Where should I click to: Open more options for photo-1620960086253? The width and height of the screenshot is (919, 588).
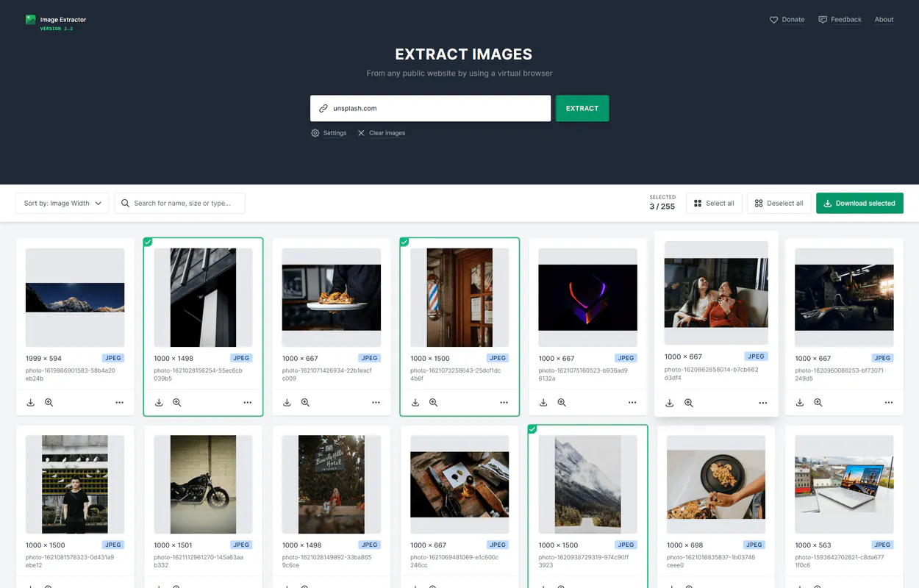tap(889, 403)
